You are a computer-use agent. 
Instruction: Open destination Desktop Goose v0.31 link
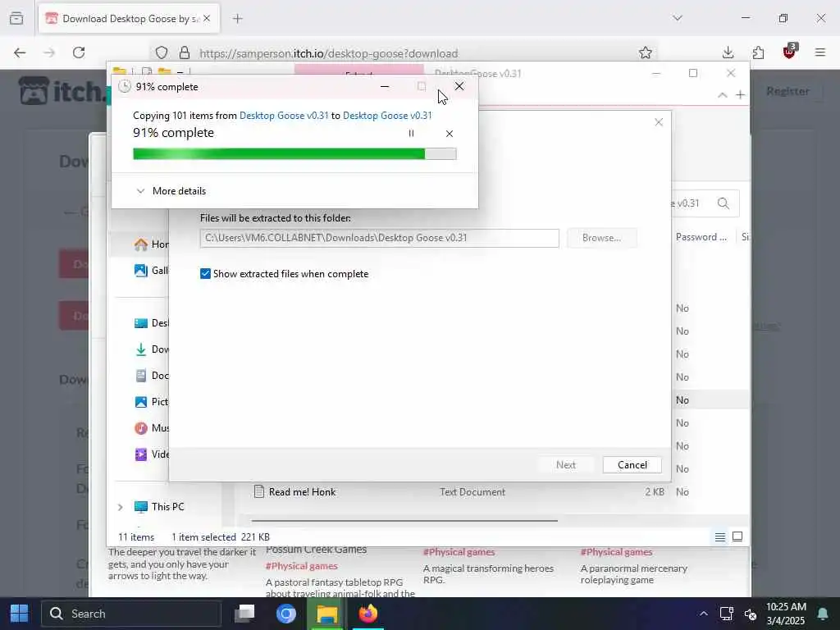387,115
